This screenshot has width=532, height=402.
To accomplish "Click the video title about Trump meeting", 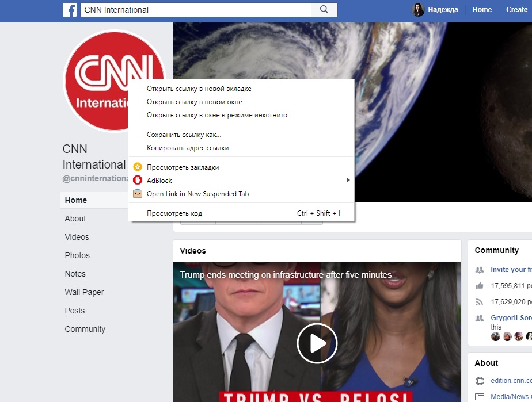I will (286, 275).
